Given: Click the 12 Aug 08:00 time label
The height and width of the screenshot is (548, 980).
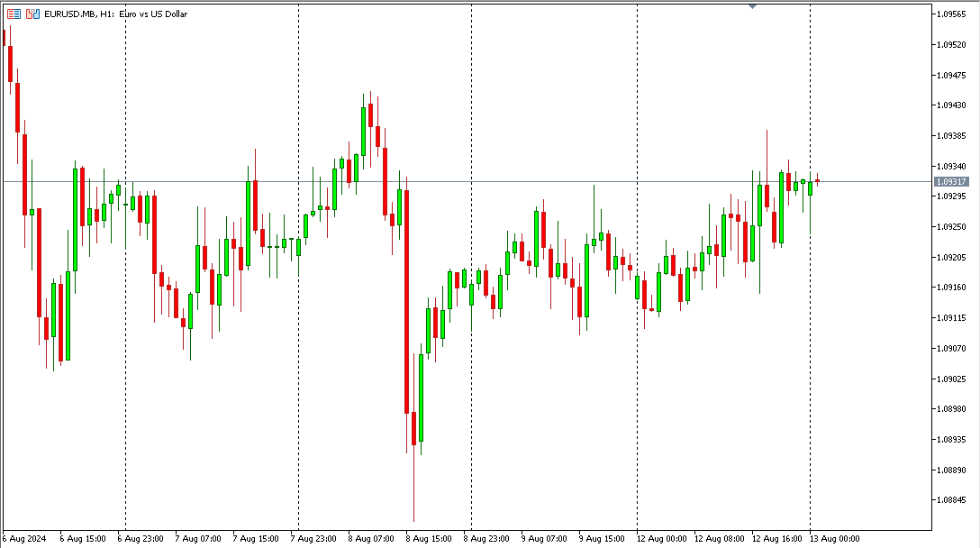Looking at the screenshot, I should (x=720, y=539).
